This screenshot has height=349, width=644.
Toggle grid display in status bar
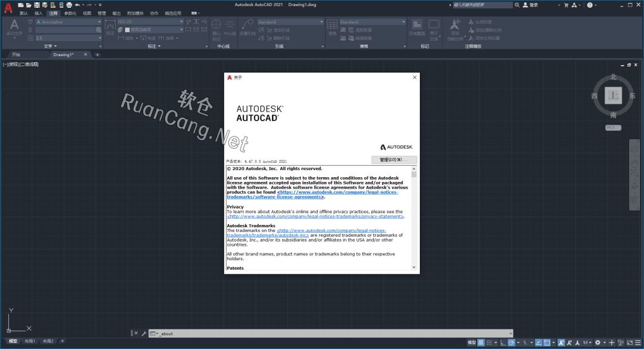[481, 342]
